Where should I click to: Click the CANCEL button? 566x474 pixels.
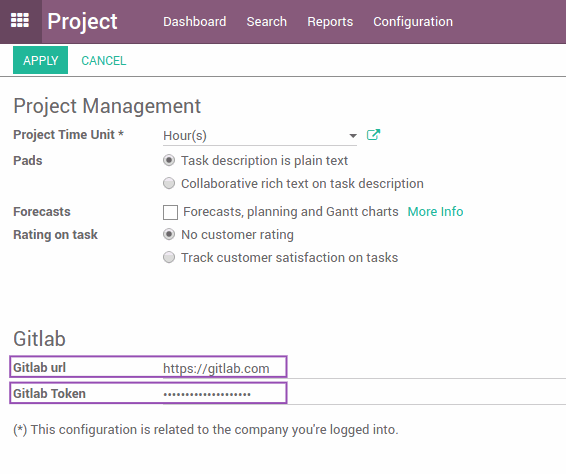(104, 60)
